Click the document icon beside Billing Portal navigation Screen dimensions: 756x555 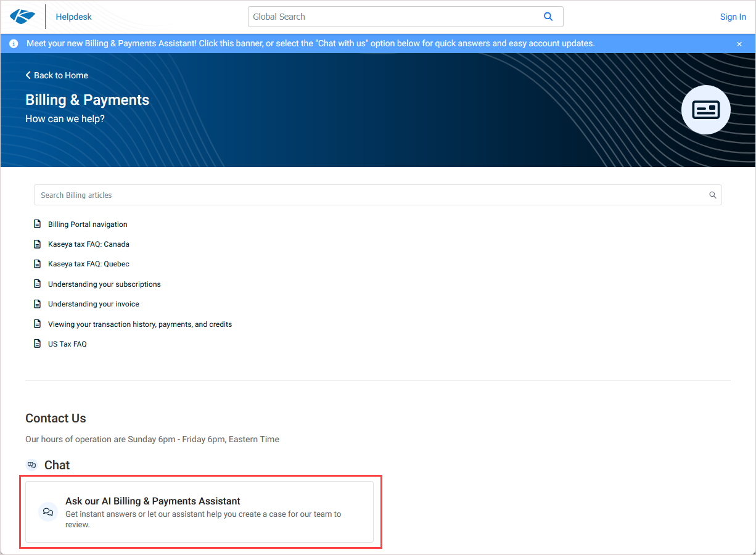click(x=37, y=224)
